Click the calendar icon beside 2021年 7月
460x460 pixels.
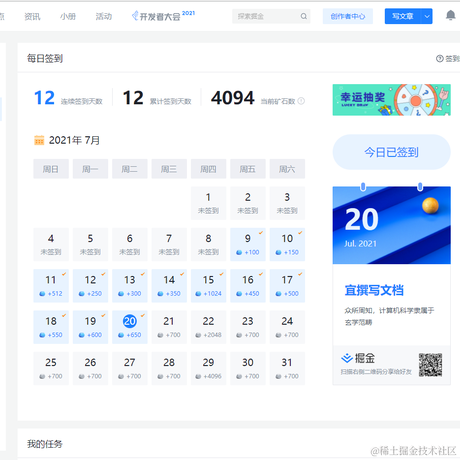pyautogui.click(x=39, y=140)
